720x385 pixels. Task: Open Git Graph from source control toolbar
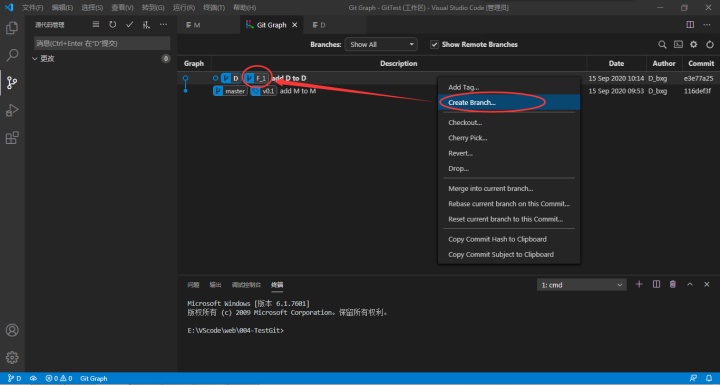(146, 25)
